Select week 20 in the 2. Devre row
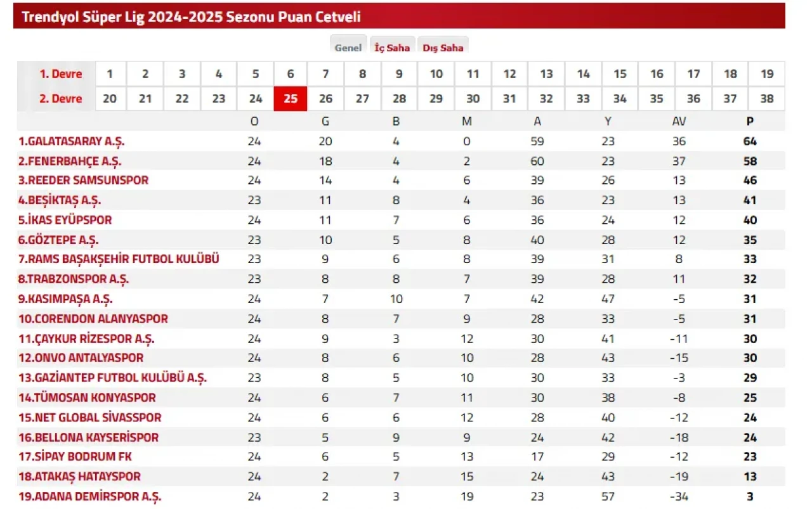The image size is (812, 509). coord(110,99)
